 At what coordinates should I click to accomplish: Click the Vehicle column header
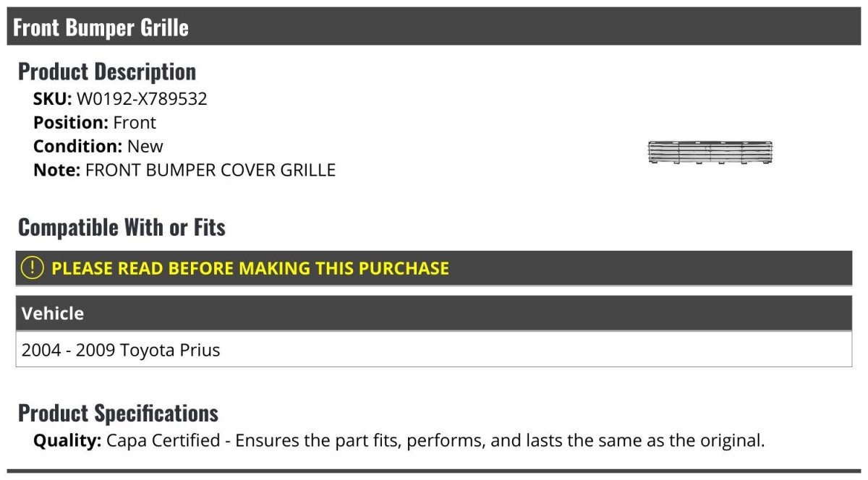434,314
